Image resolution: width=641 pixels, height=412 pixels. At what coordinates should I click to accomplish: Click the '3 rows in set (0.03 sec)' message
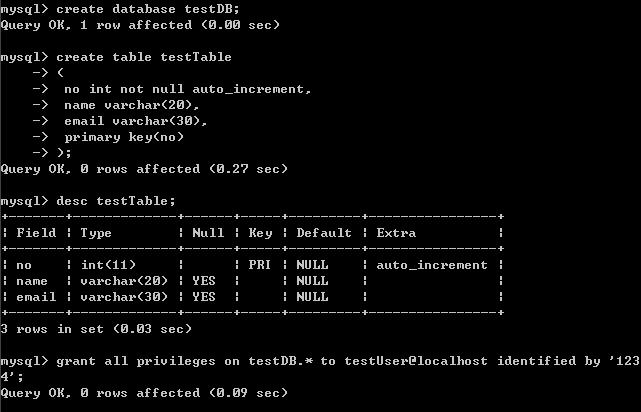click(96, 329)
